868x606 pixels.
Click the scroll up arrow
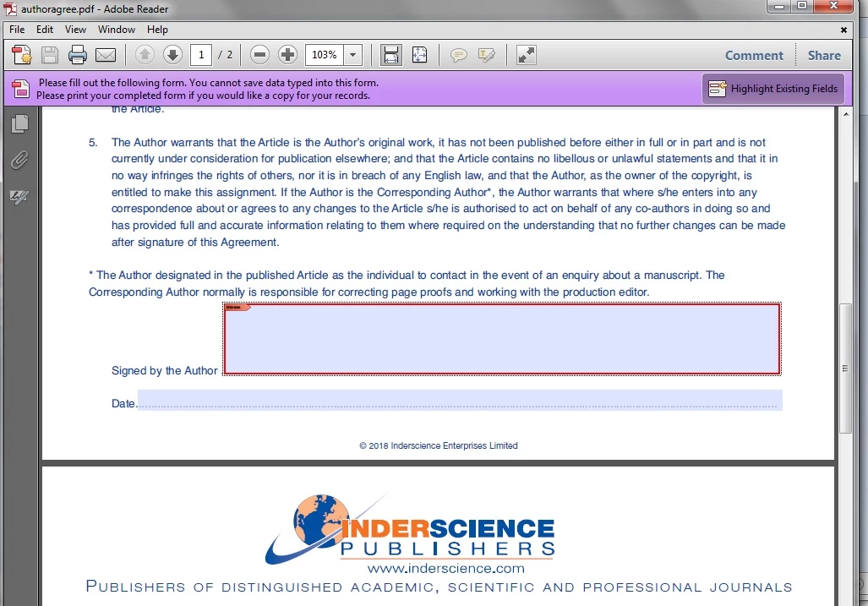(845, 114)
